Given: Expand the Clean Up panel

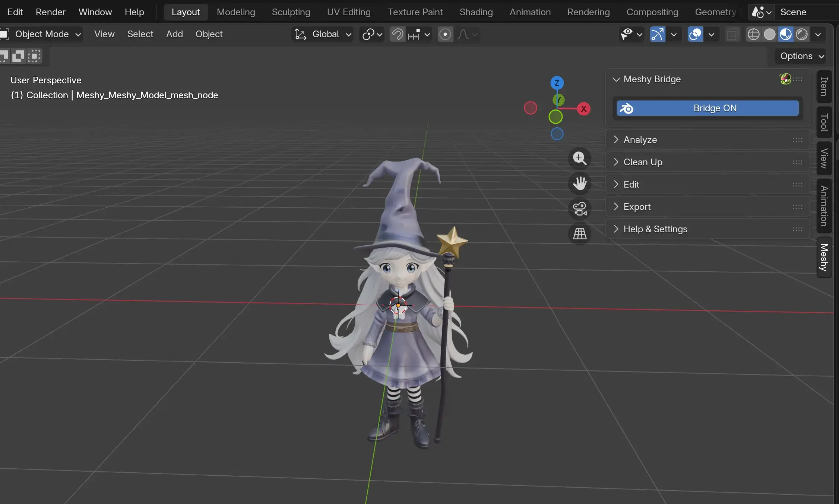Looking at the screenshot, I should coord(707,162).
